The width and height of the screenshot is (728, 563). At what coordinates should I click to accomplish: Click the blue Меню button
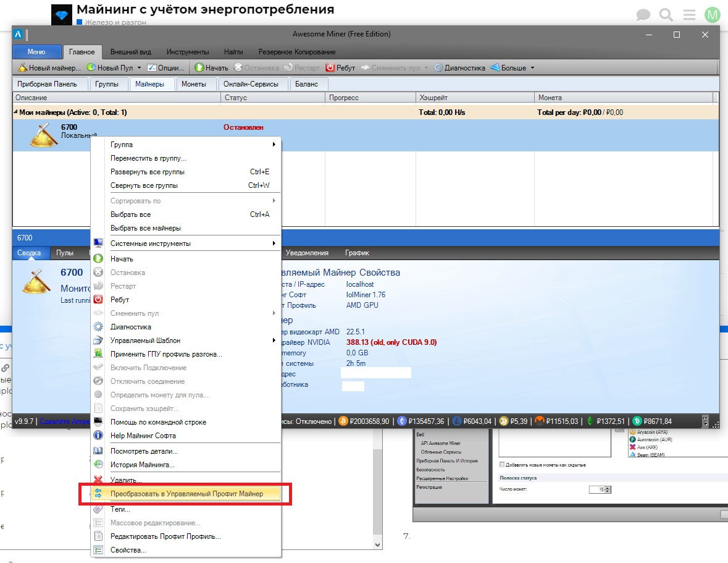(36, 51)
